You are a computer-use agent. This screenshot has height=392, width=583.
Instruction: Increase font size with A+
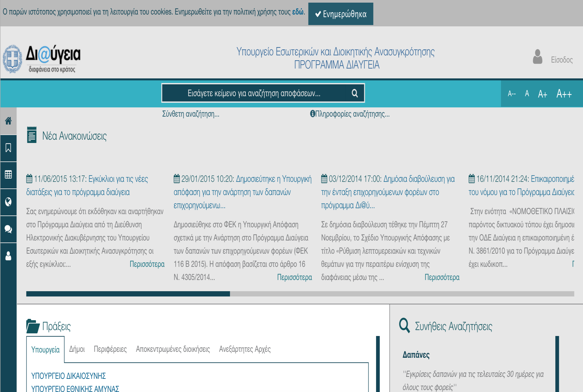click(x=542, y=94)
